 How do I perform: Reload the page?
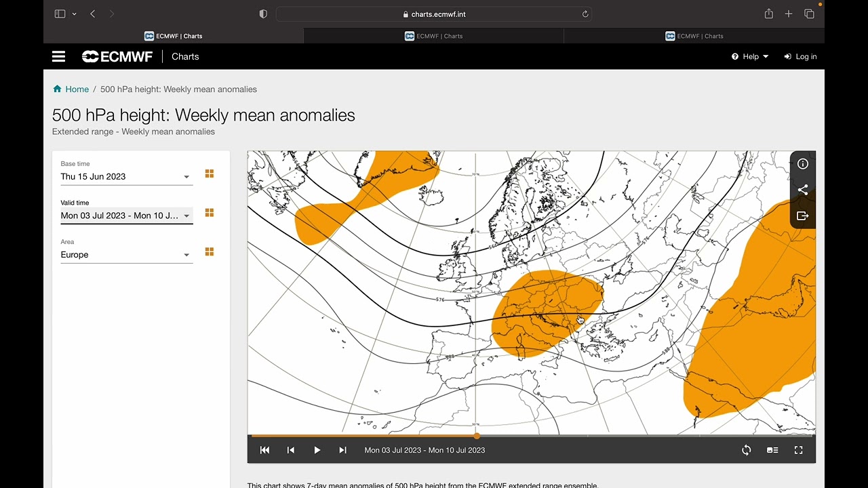585,14
